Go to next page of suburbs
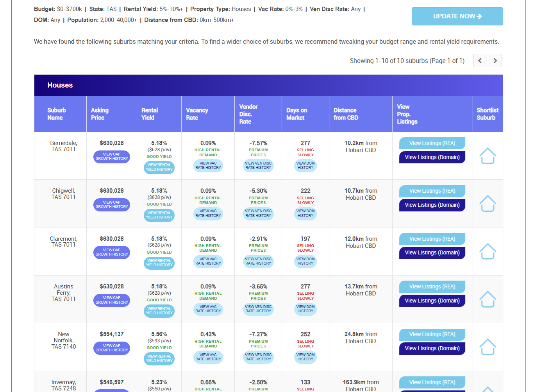 click(495, 61)
